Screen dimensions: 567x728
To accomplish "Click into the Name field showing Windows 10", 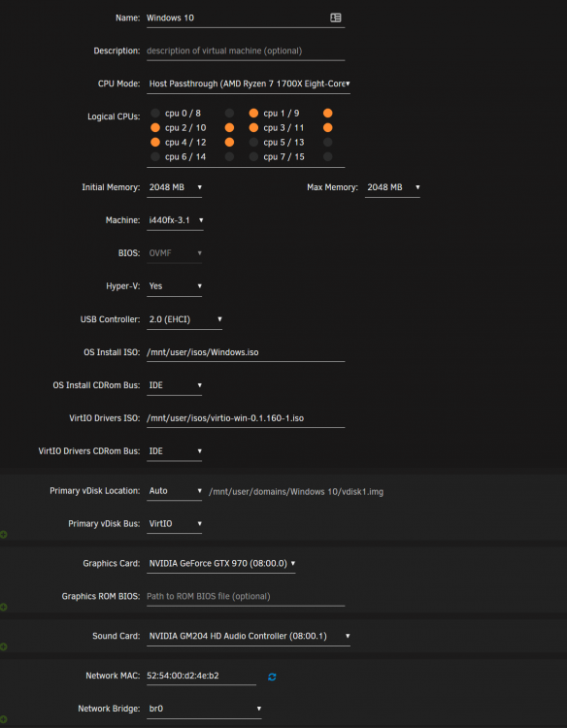I will tap(246, 18).
